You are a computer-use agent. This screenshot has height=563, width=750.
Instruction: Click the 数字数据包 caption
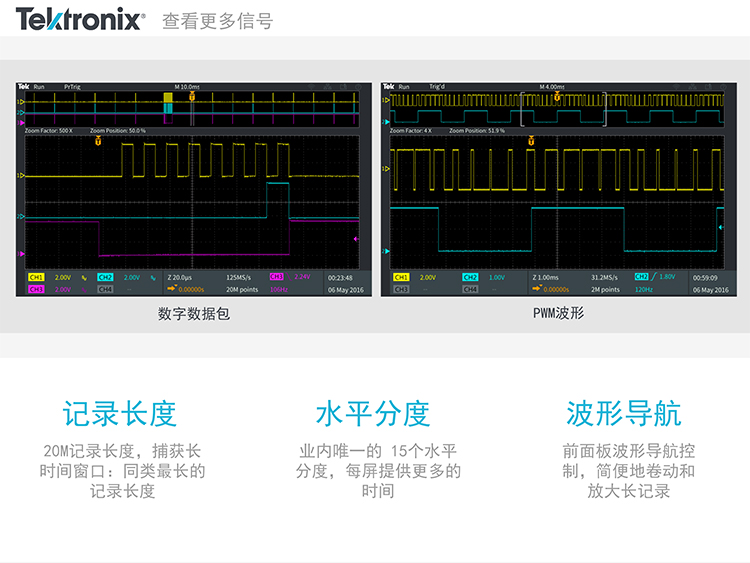pos(186,313)
